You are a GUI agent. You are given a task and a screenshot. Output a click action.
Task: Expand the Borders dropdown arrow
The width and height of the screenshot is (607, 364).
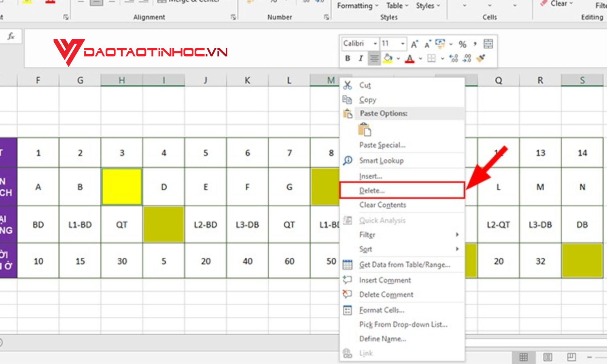point(441,59)
